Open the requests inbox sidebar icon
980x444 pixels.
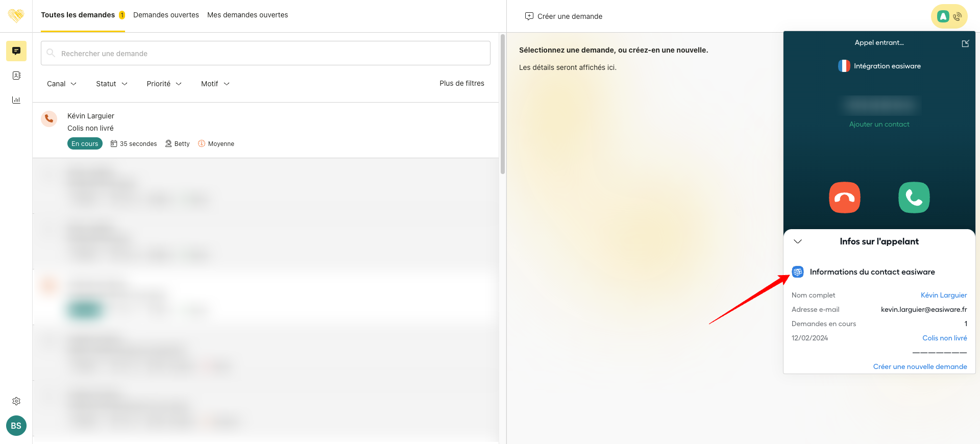16,51
